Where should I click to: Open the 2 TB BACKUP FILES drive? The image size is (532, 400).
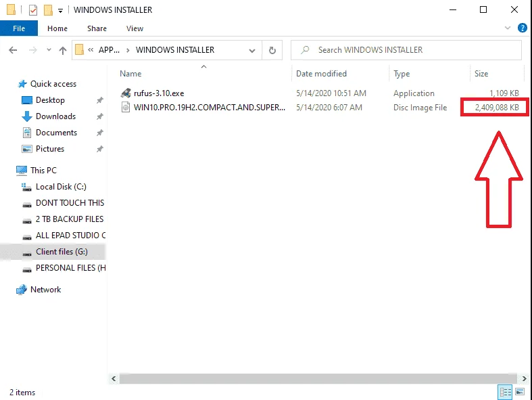[70, 219]
